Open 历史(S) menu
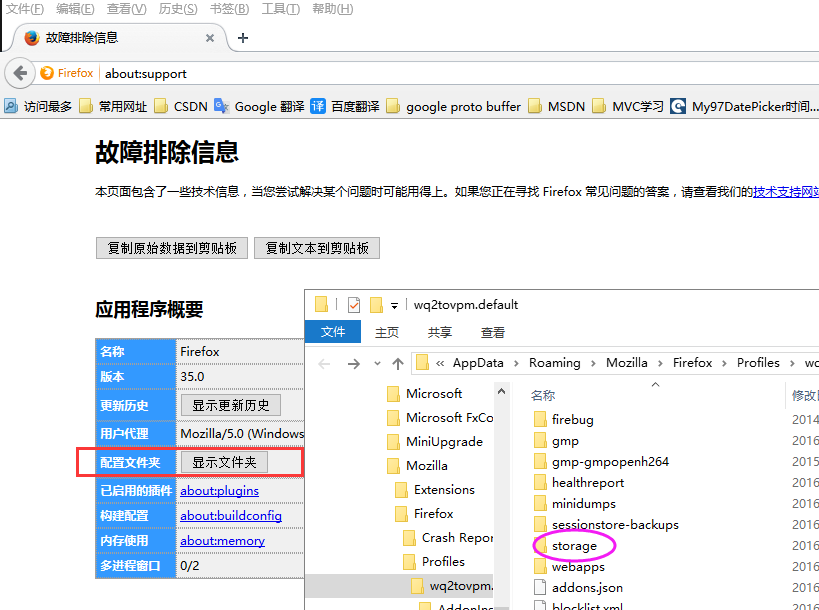Viewport: 819px width, 610px height. 178,9
